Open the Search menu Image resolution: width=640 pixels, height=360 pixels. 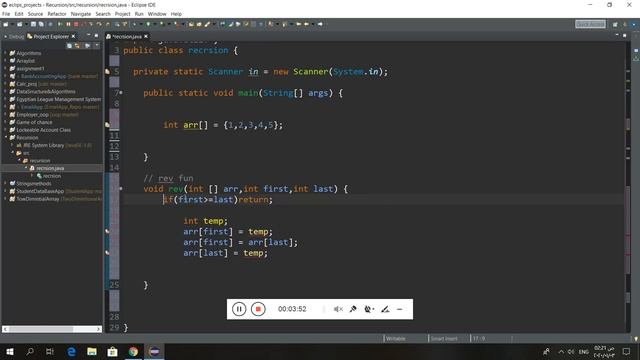pos(103,14)
